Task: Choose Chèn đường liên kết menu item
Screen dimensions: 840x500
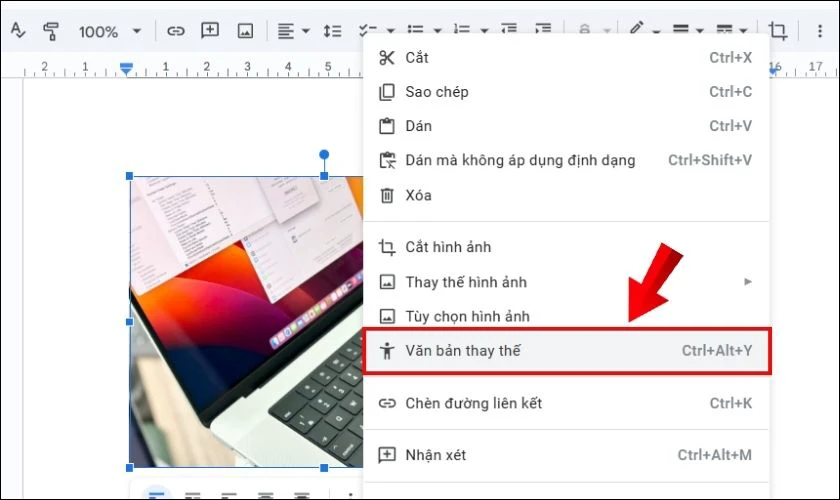Action: (566, 403)
